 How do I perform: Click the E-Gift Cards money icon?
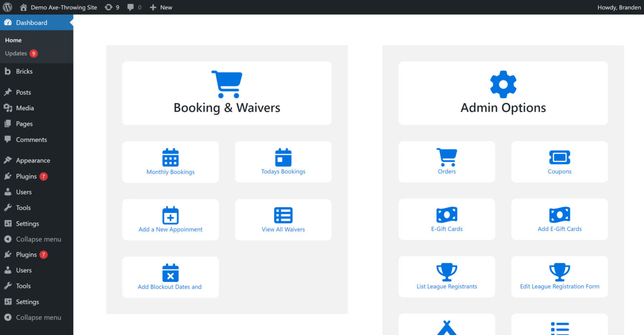click(446, 214)
